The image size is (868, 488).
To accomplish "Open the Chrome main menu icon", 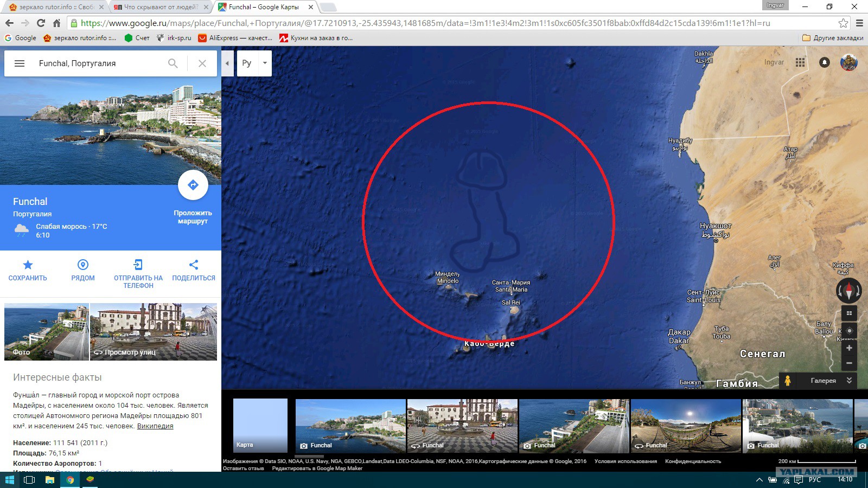I will click(x=859, y=23).
